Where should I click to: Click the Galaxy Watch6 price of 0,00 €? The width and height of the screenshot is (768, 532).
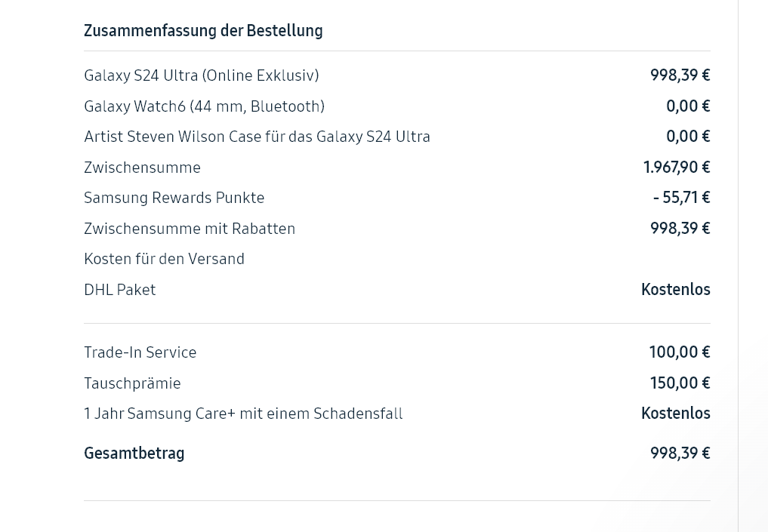point(687,106)
